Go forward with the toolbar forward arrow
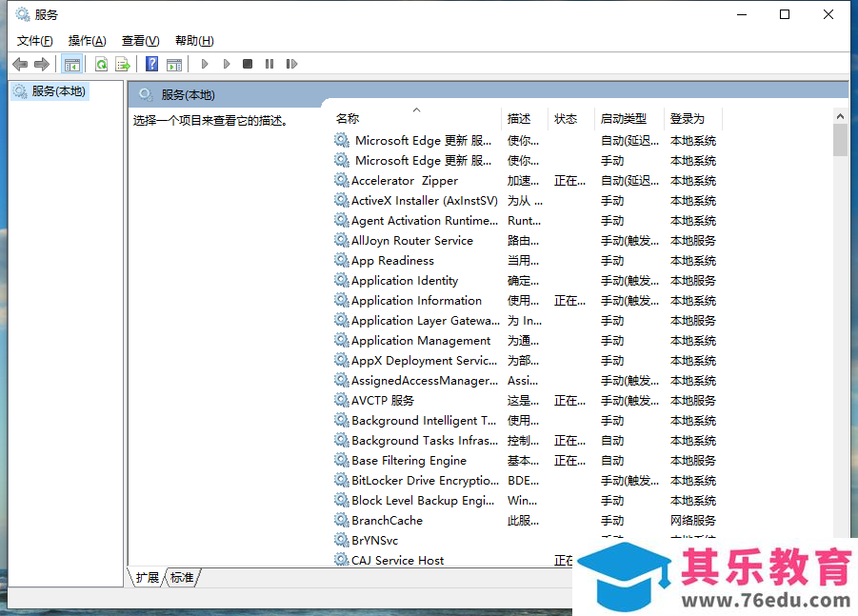Viewport: 858px width, 616px height. [x=42, y=64]
